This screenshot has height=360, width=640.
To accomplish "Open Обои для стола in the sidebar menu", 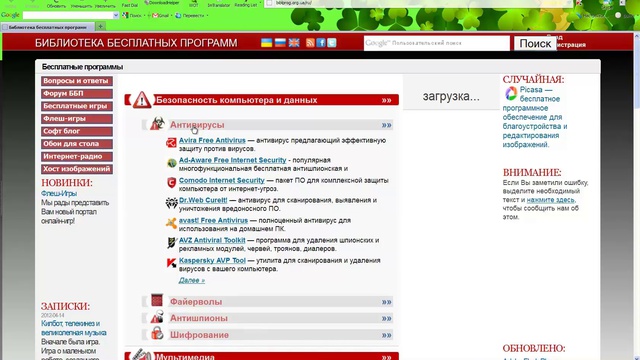I will [x=77, y=144].
